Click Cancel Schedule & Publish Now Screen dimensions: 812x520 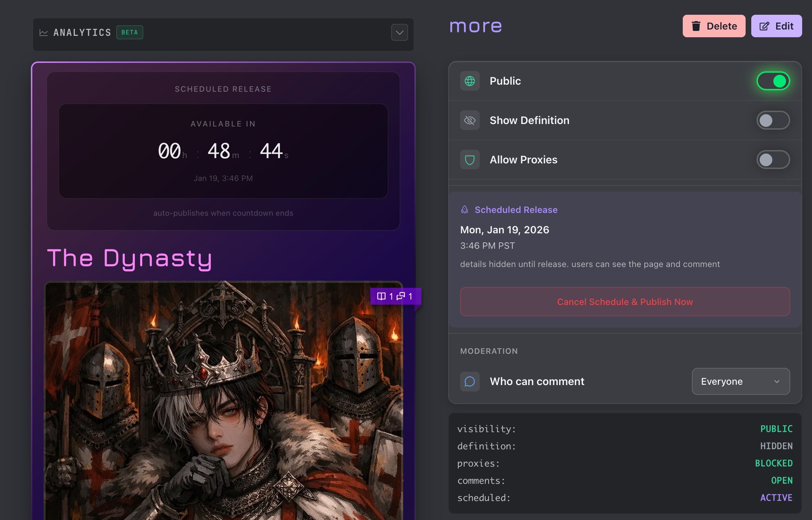(x=625, y=302)
